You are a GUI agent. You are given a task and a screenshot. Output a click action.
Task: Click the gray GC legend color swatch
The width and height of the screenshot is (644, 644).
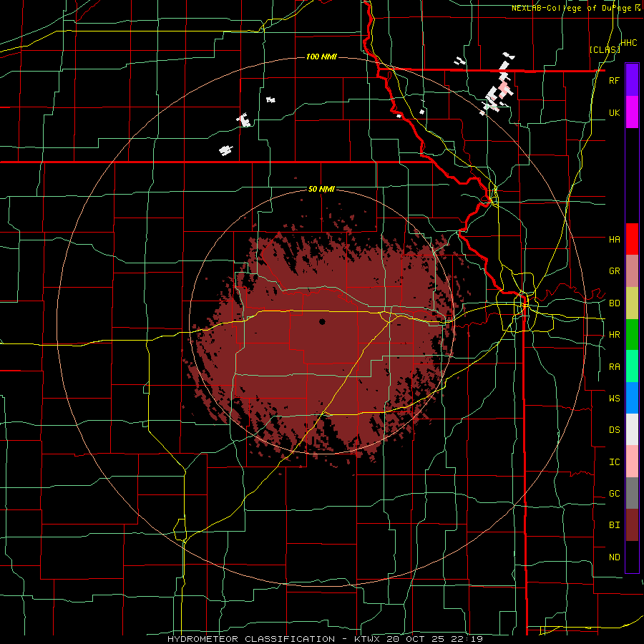pos(632,493)
